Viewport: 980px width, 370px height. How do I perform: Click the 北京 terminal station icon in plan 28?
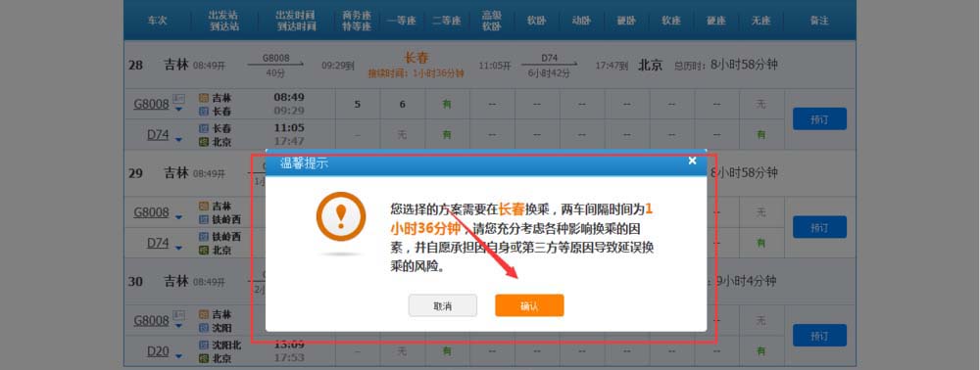point(203,142)
